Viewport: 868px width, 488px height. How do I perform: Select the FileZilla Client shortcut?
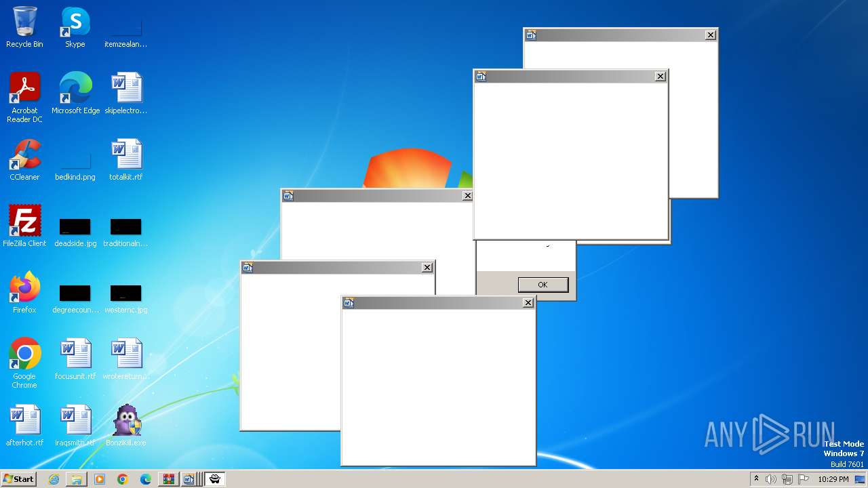pos(24,226)
